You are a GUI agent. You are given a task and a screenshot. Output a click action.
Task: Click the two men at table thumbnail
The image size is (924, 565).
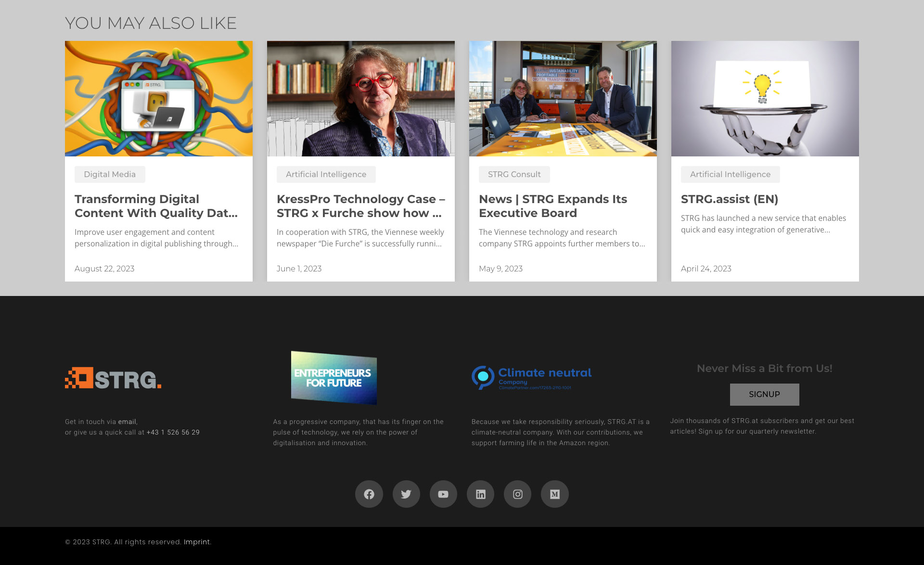(x=563, y=99)
